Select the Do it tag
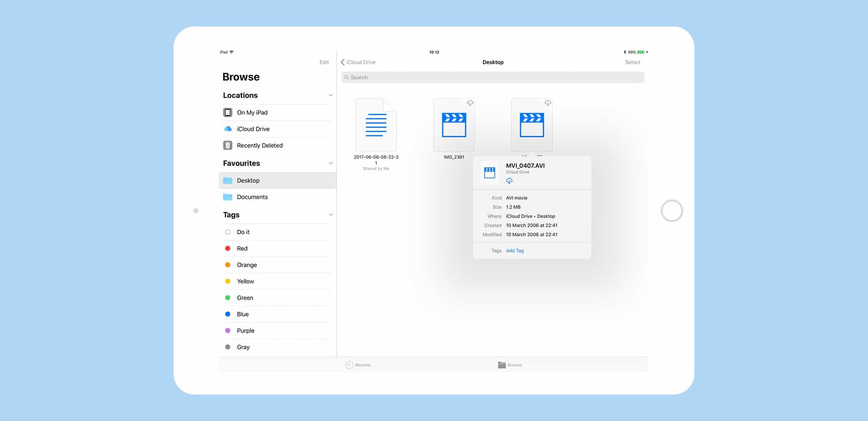The height and width of the screenshot is (421, 868). pos(243,232)
